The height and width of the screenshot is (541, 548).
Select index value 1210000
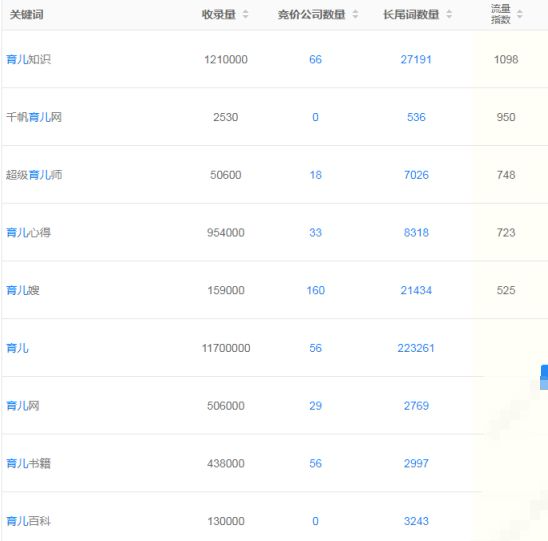click(x=226, y=59)
